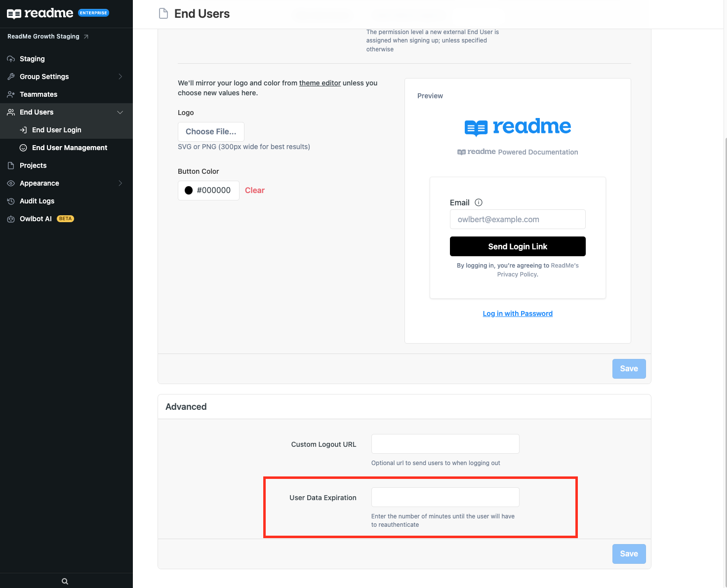This screenshot has width=727, height=588.
Task: Click the Teammates people icon
Action: pos(11,94)
